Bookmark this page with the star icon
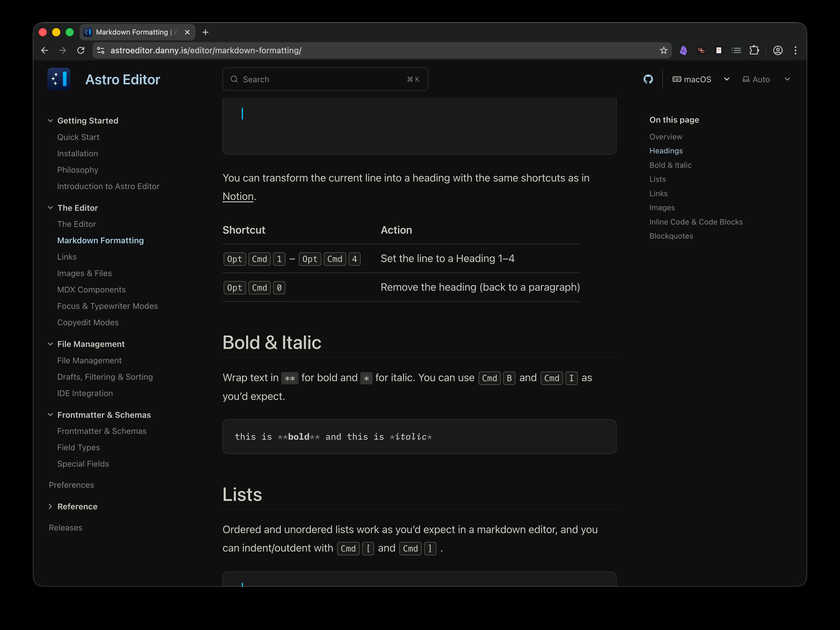The width and height of the screenshot is (840, 630). click(664, 50)
